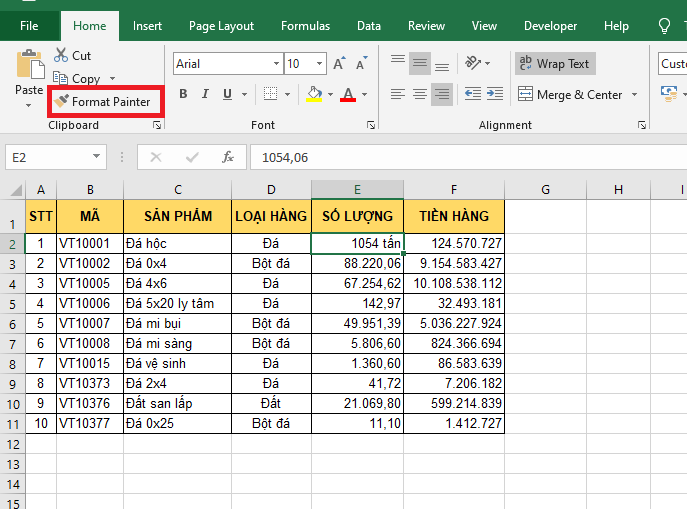Toggle Bold formatting

pyautogui.click(x=183, y=95)
